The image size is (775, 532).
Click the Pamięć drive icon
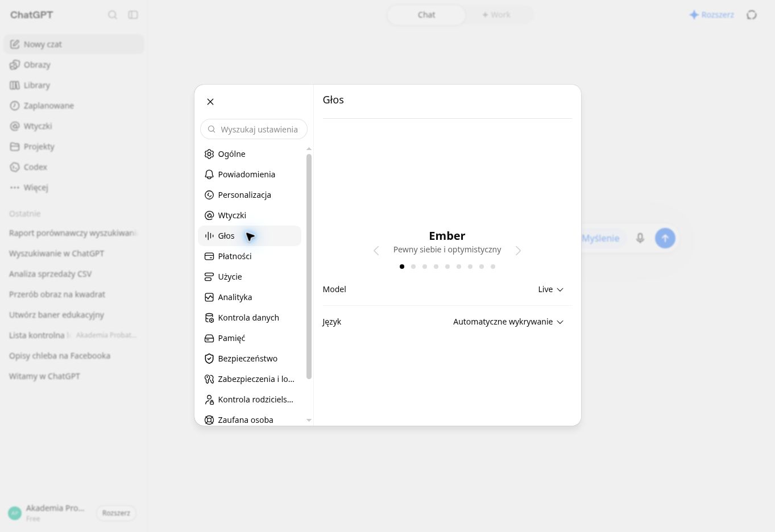[209, 338]
